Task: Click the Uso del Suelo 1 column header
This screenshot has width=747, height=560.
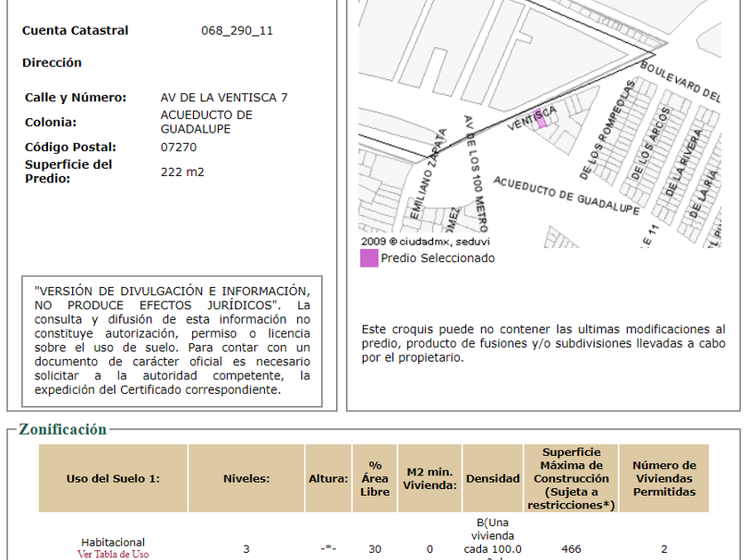Action: 113,478
